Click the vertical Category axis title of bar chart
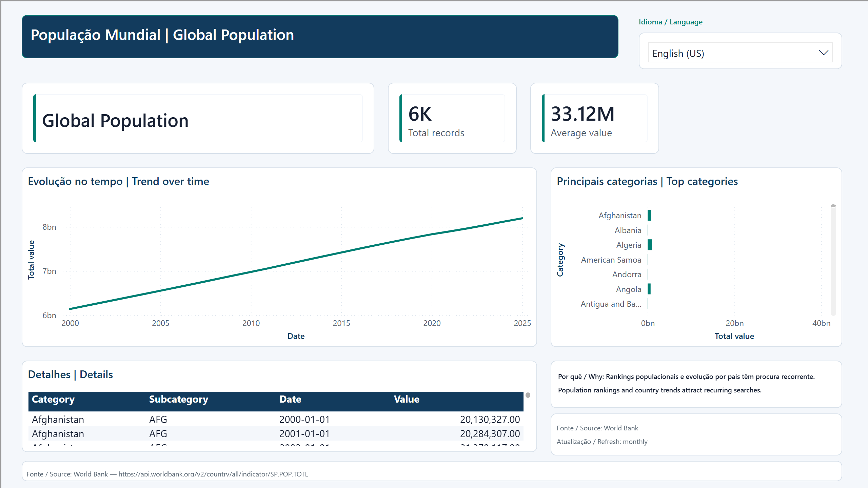 (x=560, y=260)
